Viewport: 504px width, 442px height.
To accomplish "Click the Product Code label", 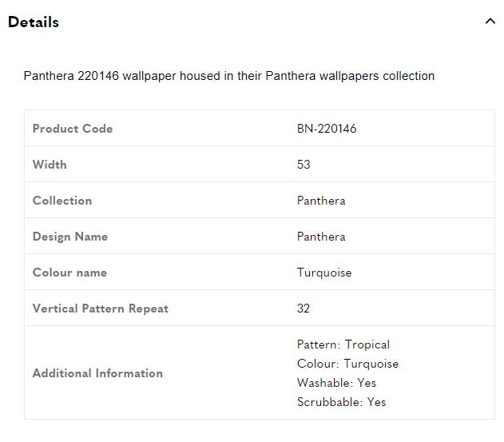I will [x=73, y=129].
